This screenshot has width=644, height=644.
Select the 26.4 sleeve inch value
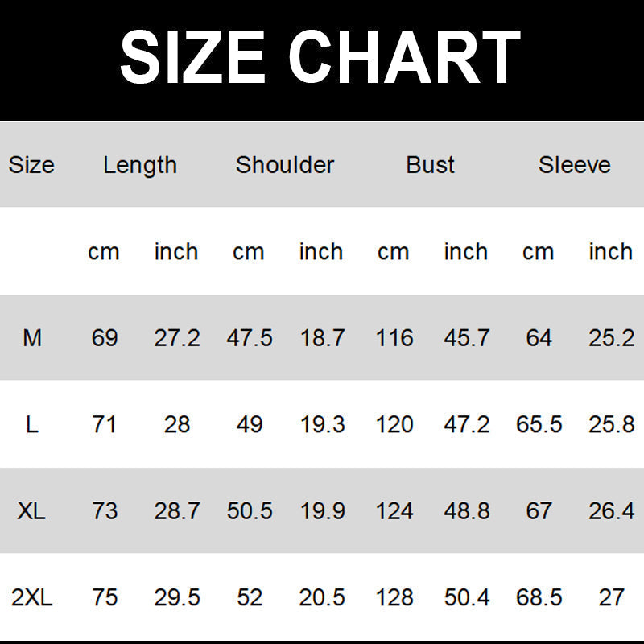point(612,511)
